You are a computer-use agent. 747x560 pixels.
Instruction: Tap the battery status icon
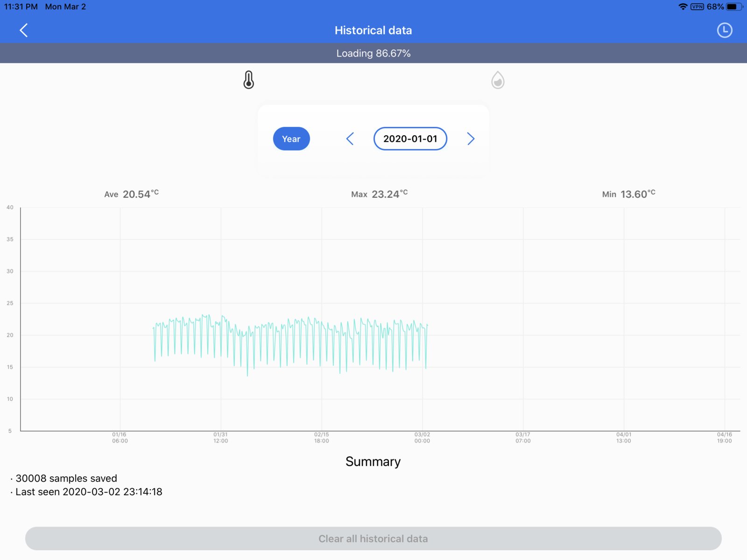point(734,7)
